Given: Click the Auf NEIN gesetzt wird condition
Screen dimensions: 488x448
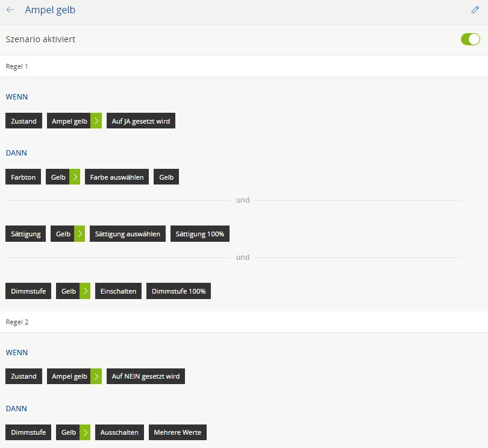Looking at the screenshot, I should coord(146,376).
